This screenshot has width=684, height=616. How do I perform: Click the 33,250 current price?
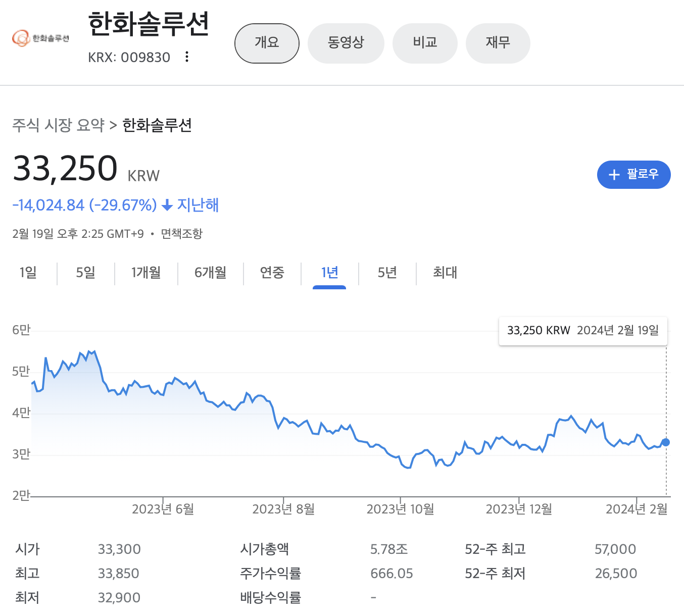coord(65,168)
